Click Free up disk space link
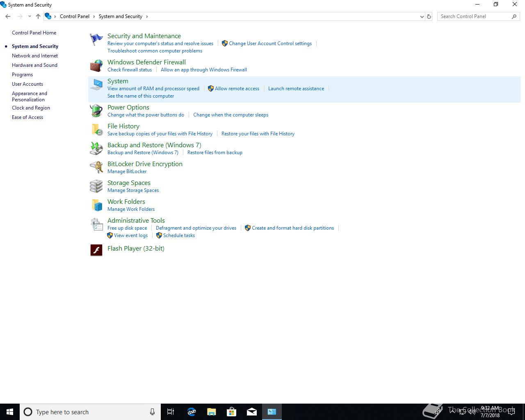This screenshot has width=525, height=420. pos(127,228)
